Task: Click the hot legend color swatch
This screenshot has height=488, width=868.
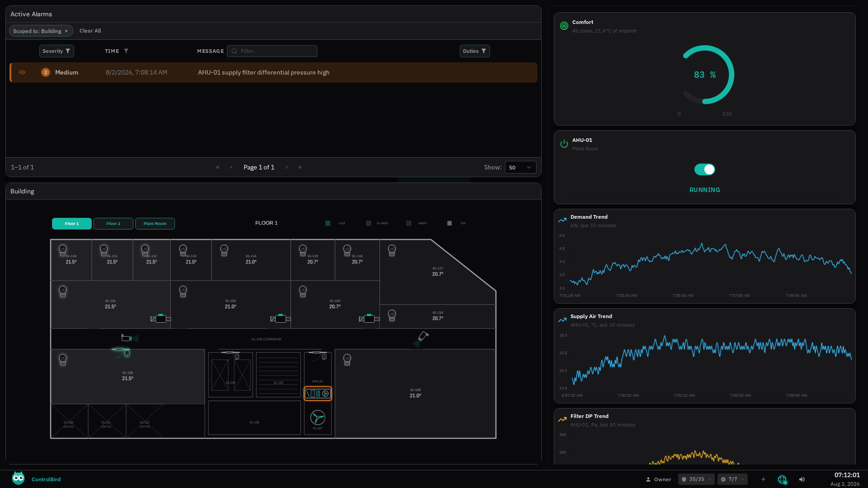Action: 449,223
